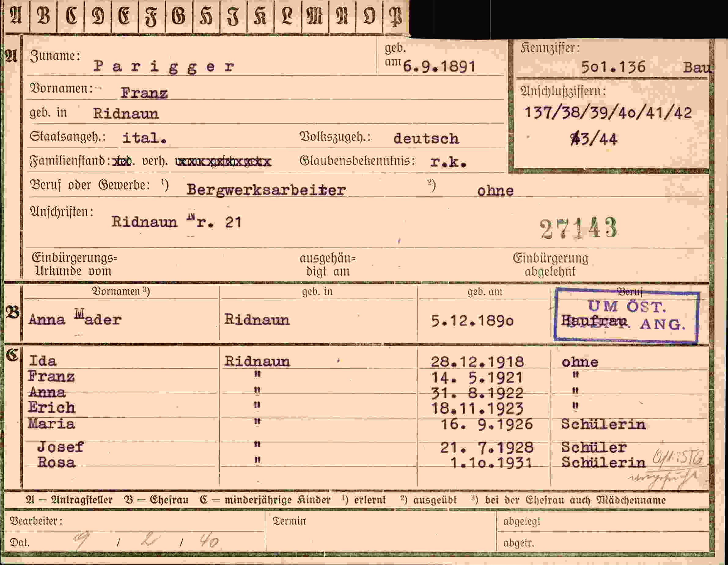Click the child name 'Ida'
The image size is (728, 565).
pyautogui.click(x=43, y=361)
